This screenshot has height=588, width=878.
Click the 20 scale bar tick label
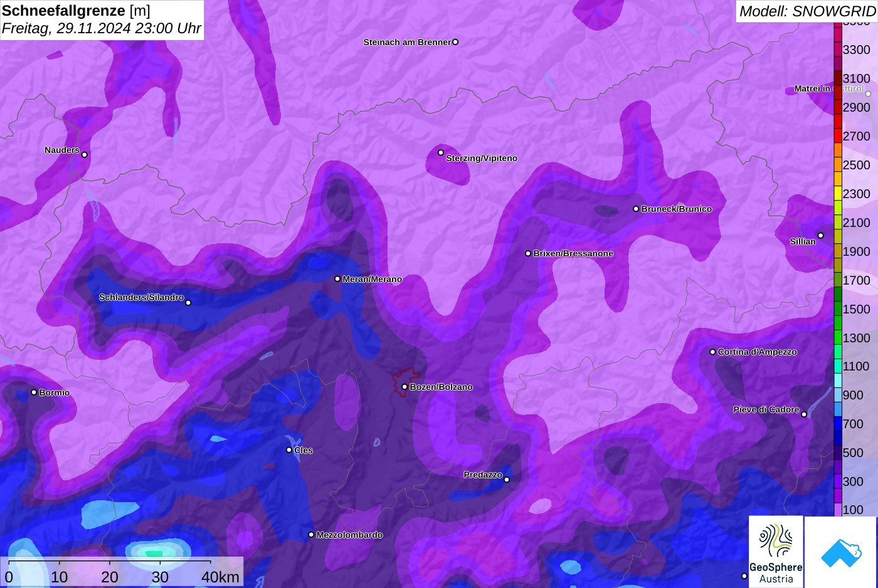coord(110,577)
